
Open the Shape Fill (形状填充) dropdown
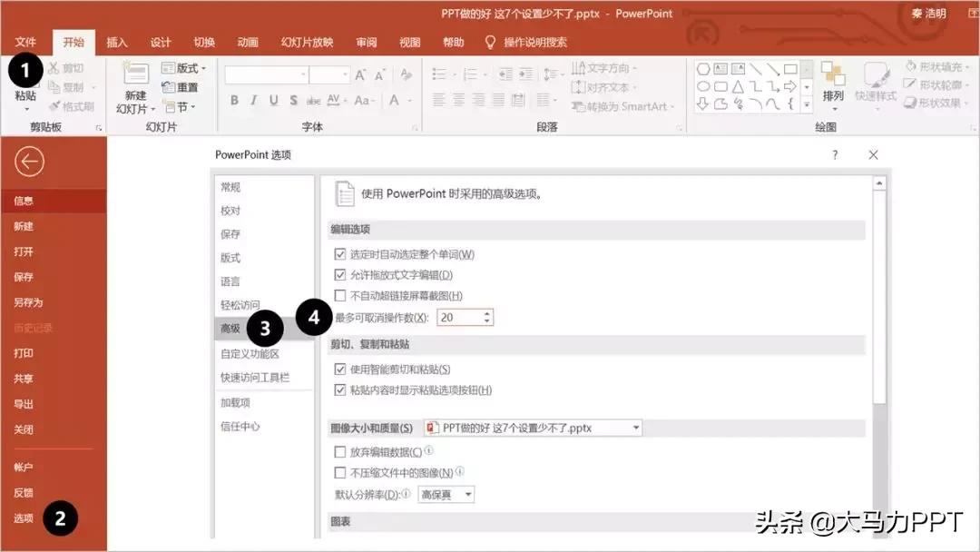pos(936,66)
